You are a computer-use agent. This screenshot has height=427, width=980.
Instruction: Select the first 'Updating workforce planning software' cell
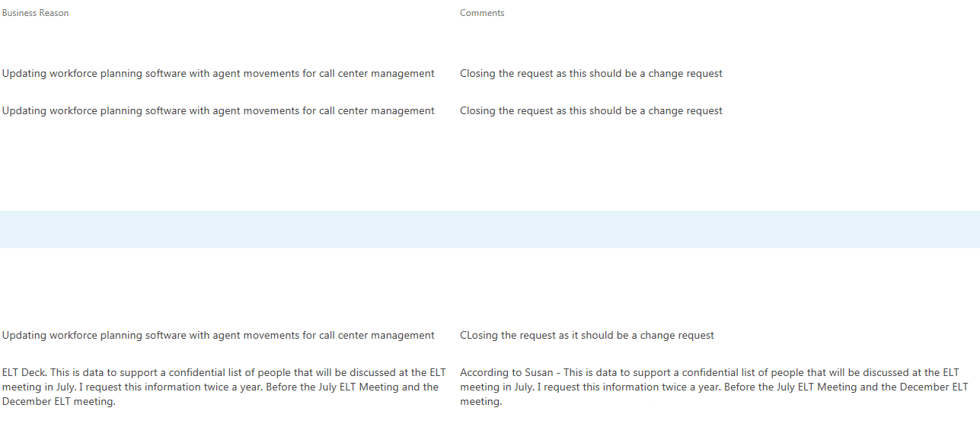pyautogui.click(x=219, y=74)
